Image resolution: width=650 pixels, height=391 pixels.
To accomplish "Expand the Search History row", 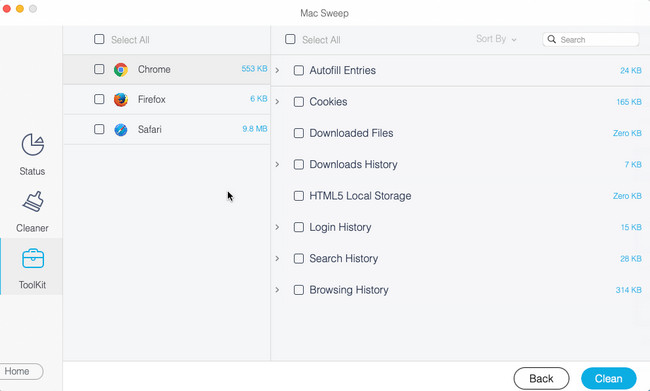I will point(277,259).
